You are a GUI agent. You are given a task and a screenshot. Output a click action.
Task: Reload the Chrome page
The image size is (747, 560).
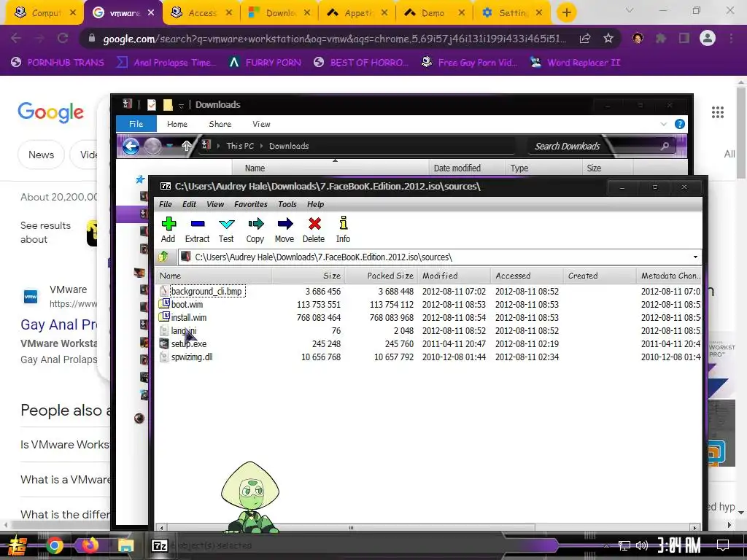point(63,38)
